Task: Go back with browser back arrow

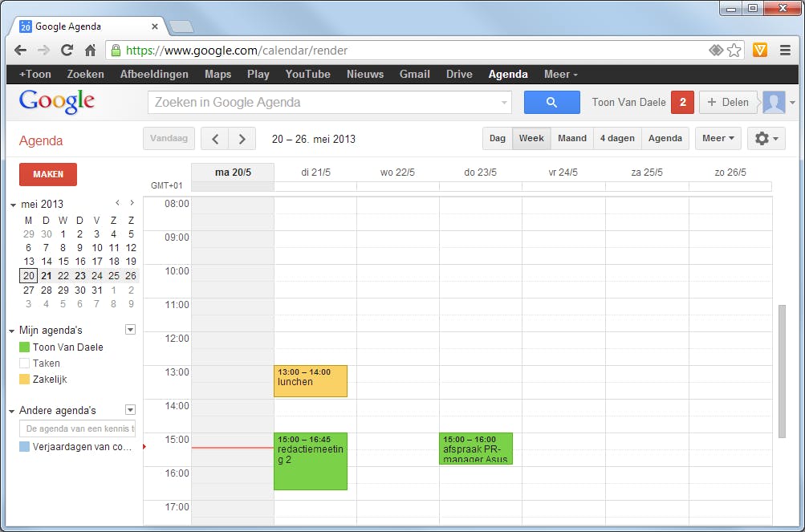Action: 21,51
